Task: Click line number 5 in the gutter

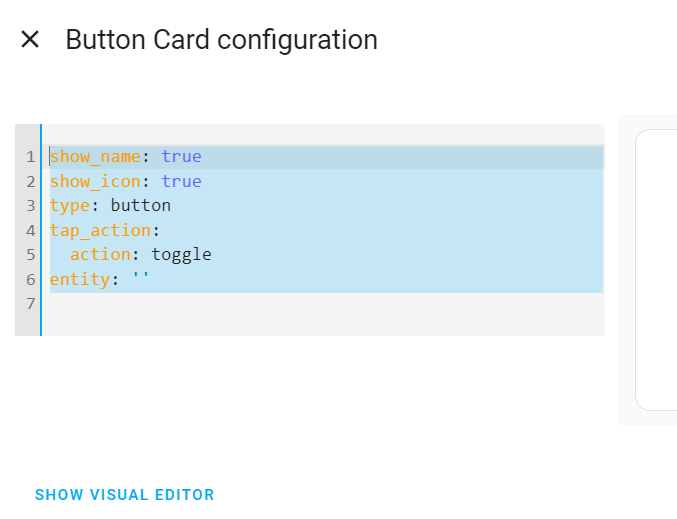Action: (x=30, y=254)
